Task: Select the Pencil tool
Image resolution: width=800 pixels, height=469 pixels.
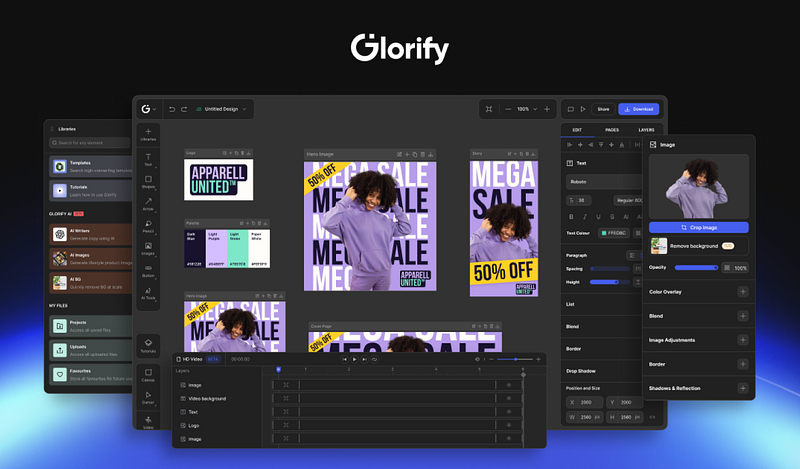Action: coord(148,226)
